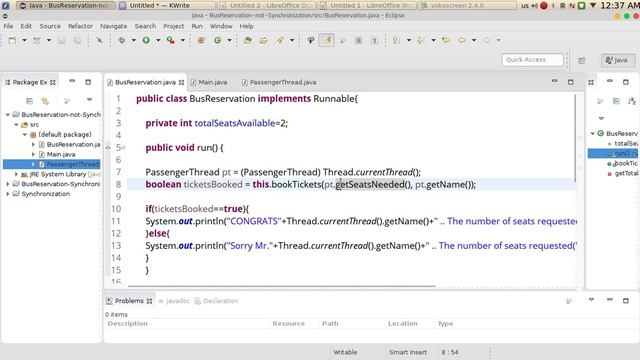The width and height of the screenshot is (640, 360).
Task: Minimize the Package Explorer panel
Action: 72,81
